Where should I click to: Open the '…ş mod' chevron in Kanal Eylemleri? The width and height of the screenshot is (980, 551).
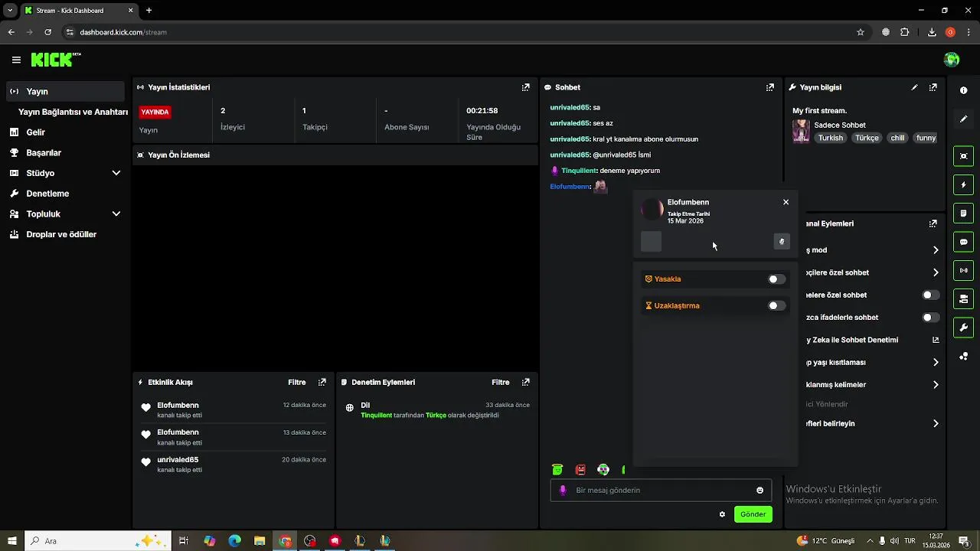click(x=936, y=250)
